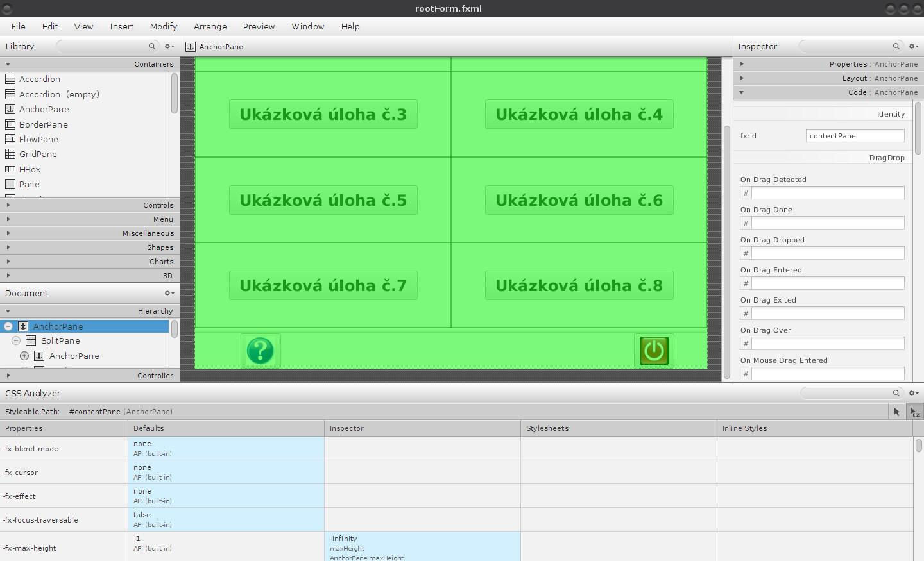Screen dimensions: 924x561
Task: Expand the Charts library section
Action: point(8,262)
